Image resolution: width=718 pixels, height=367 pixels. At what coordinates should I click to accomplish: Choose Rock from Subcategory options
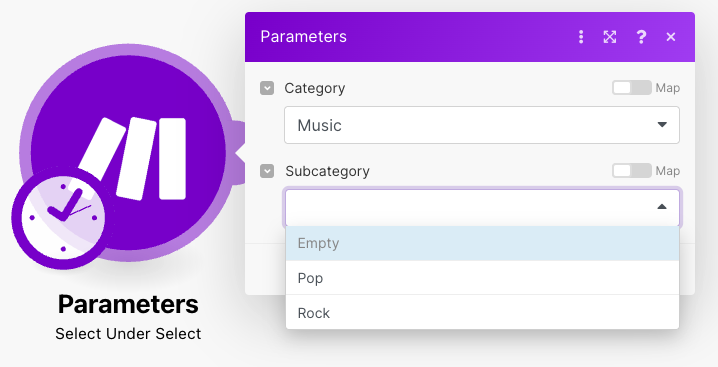[x=482, y=312]
